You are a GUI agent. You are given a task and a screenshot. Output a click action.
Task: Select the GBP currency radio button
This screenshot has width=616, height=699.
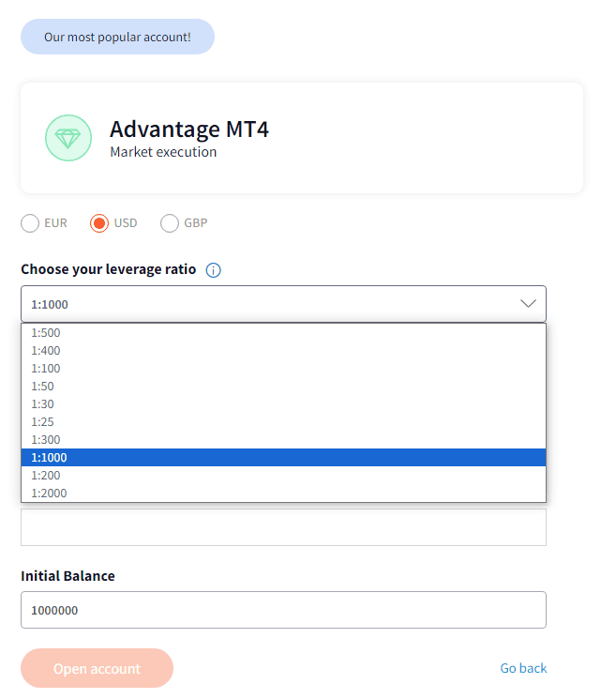170,223
